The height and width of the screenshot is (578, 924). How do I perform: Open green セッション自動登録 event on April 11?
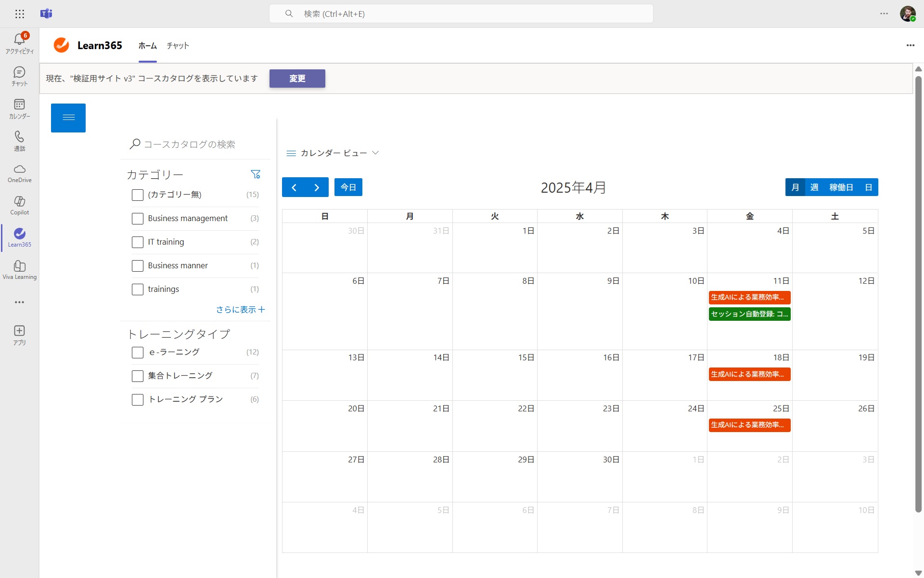[x=749, y=314]
